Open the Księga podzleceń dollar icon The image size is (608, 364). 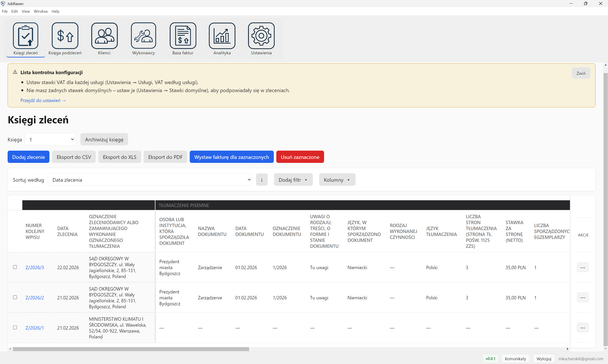65,36
